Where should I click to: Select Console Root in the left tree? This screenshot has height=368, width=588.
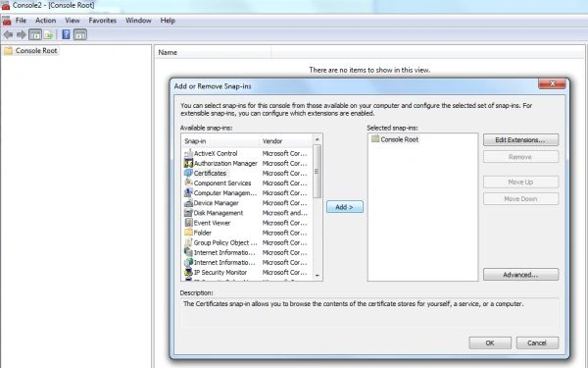point(36,51)
